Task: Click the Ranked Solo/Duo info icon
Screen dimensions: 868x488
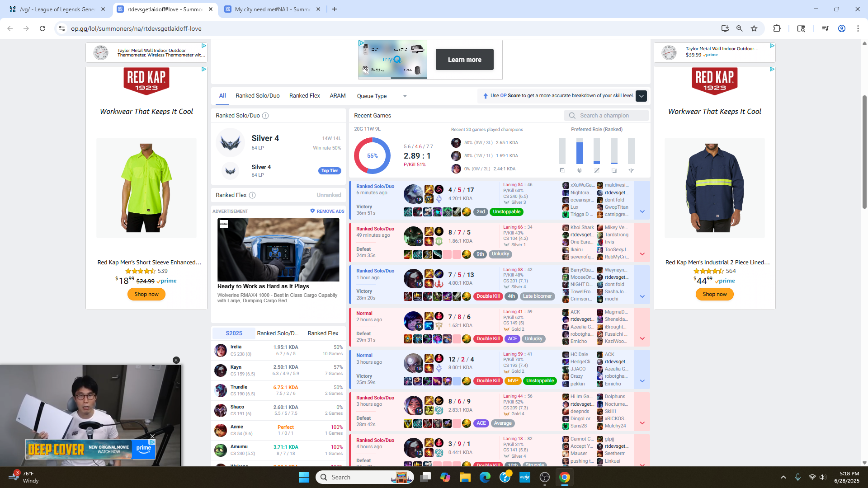Action: point(265,116)
